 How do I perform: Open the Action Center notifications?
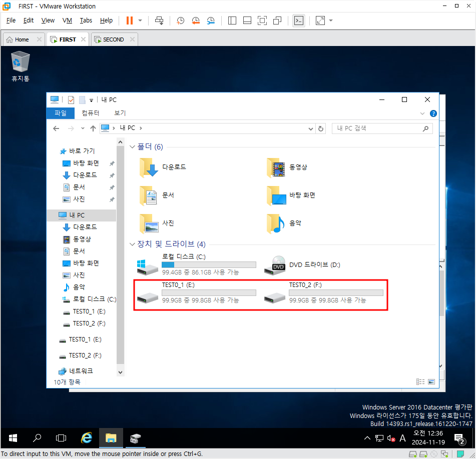point(459,438)
